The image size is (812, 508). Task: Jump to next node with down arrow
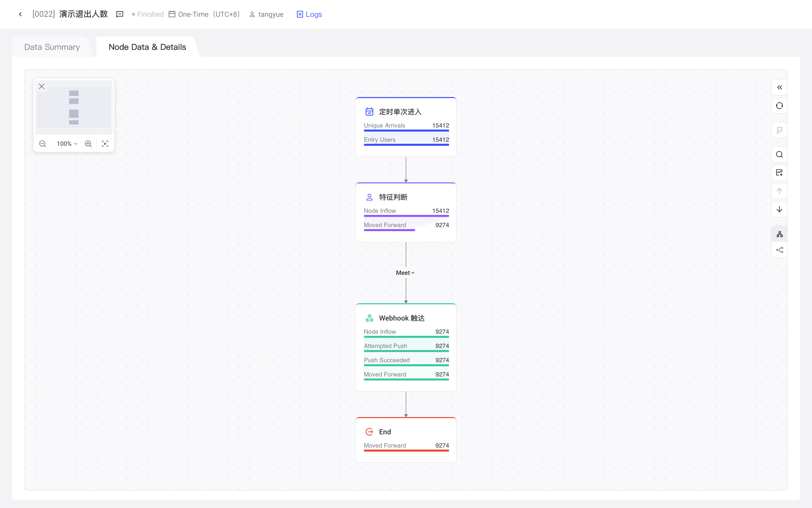[779, 209]
